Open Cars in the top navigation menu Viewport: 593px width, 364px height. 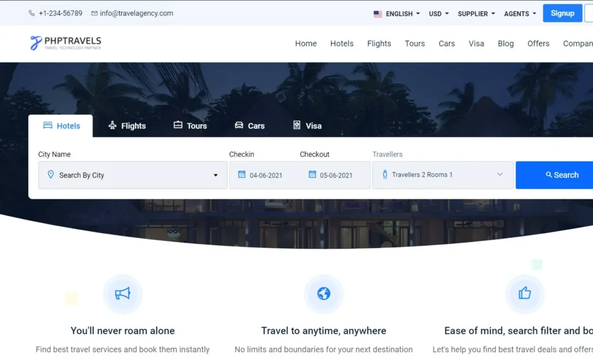point(446,43)
